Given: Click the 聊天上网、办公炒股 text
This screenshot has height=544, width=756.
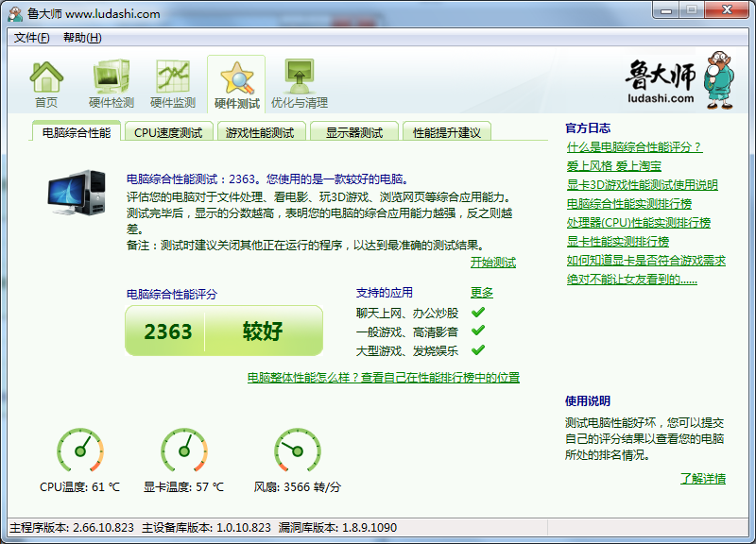Looking at the screenshot, I should click(407, 314).
